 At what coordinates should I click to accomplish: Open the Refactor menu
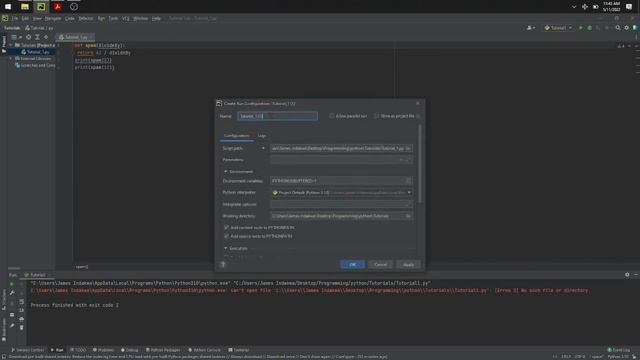(86, 18)
